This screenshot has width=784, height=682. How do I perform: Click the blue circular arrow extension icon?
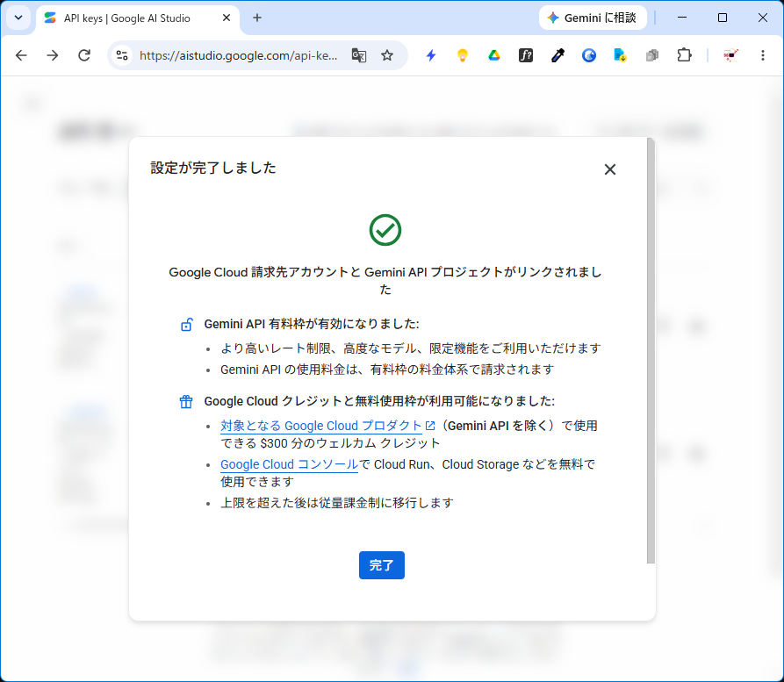click(589, 55)
